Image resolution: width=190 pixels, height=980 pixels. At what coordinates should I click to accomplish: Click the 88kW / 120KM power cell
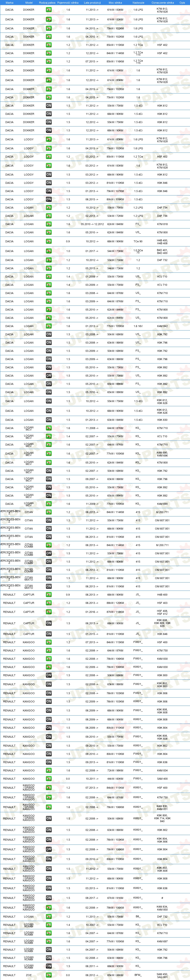pos(115,603)
